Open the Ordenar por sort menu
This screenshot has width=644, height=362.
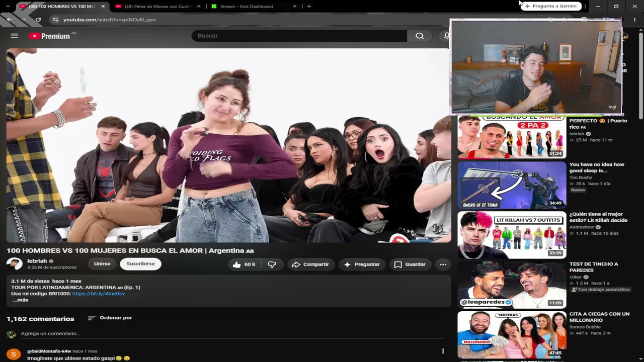tap(110, 318)
